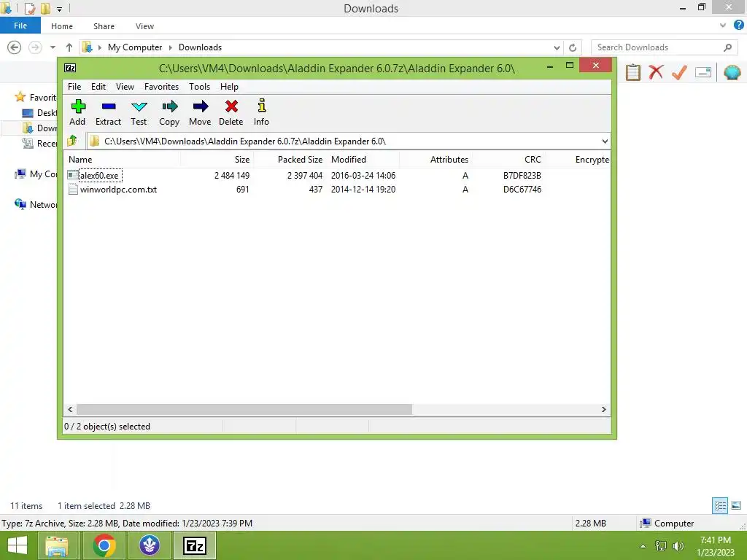Open the Windows Start button
Screen dimensions: 747x560
(18, 545)
